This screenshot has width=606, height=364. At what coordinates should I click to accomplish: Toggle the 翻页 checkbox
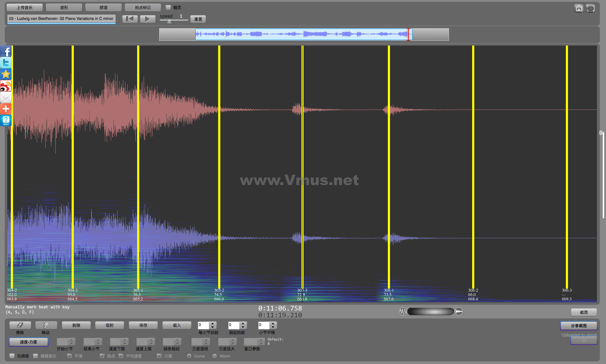click(168, 7)
